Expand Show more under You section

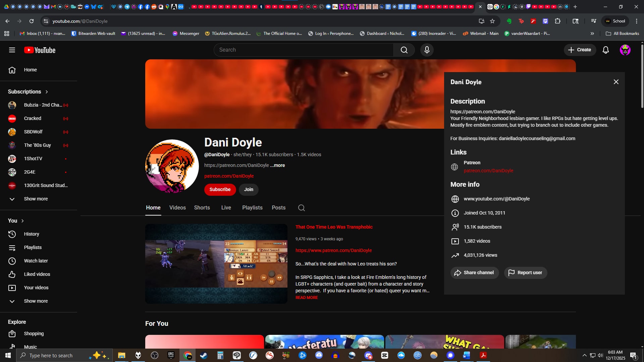pos(36,301)
